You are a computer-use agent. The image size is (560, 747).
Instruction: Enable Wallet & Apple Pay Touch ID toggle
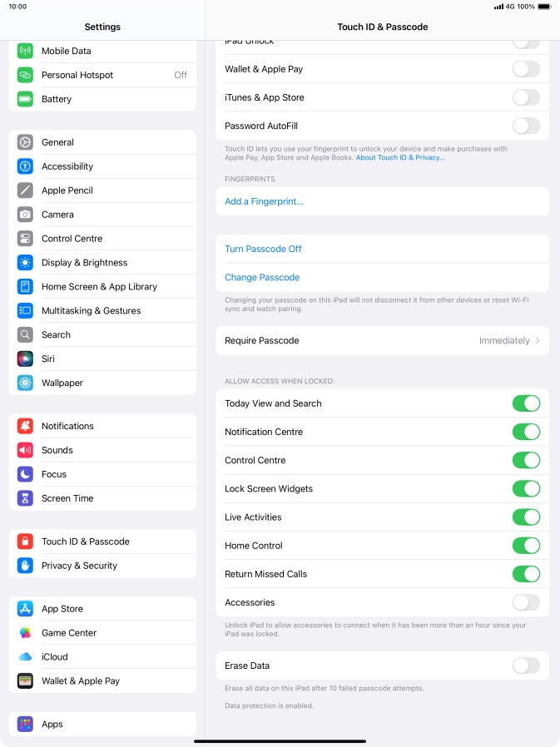(x=526, y=69)
